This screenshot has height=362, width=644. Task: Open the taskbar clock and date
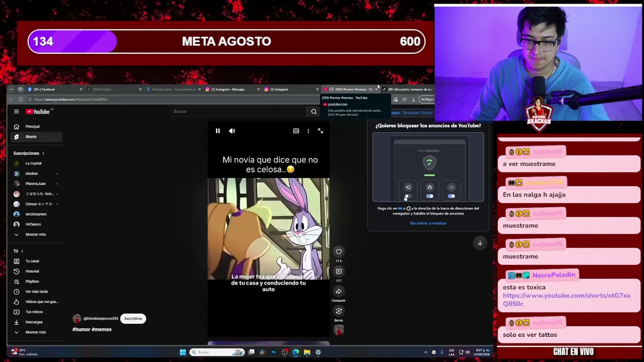481,352
